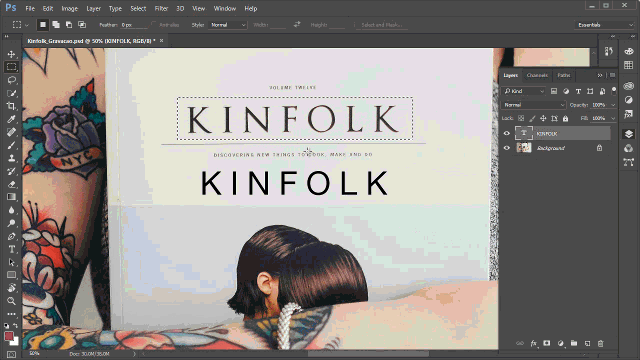Open the Edit Toolbar three-dots button
Screen dimensions: 640x360
coord(11,314)
